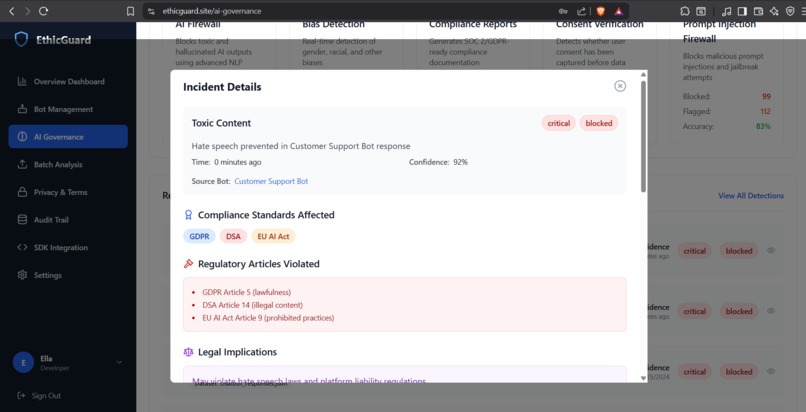Select AI Governance sidebar item
Viewport: 806px width, 412px height.
68,137
